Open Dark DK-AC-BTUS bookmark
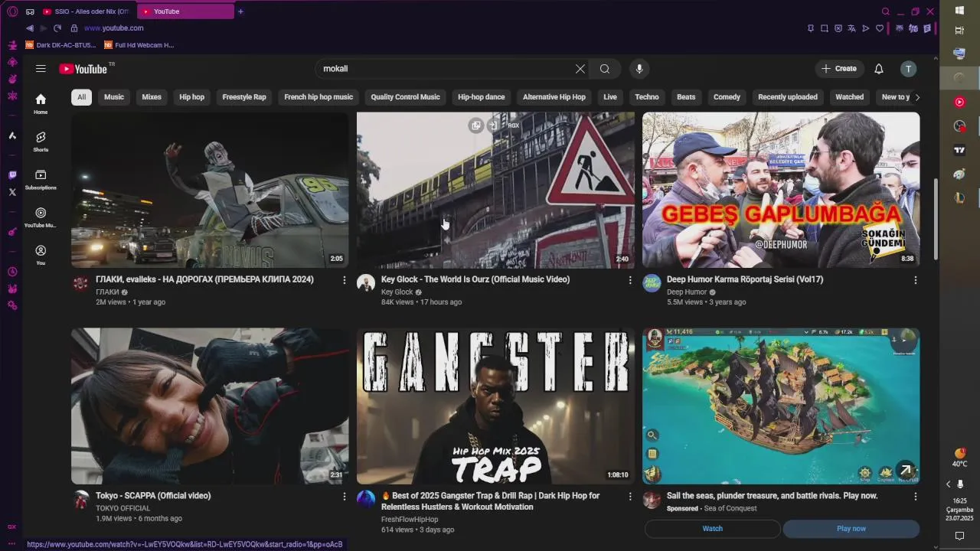The width and height of the screenshot is (980, 551). 60,45
